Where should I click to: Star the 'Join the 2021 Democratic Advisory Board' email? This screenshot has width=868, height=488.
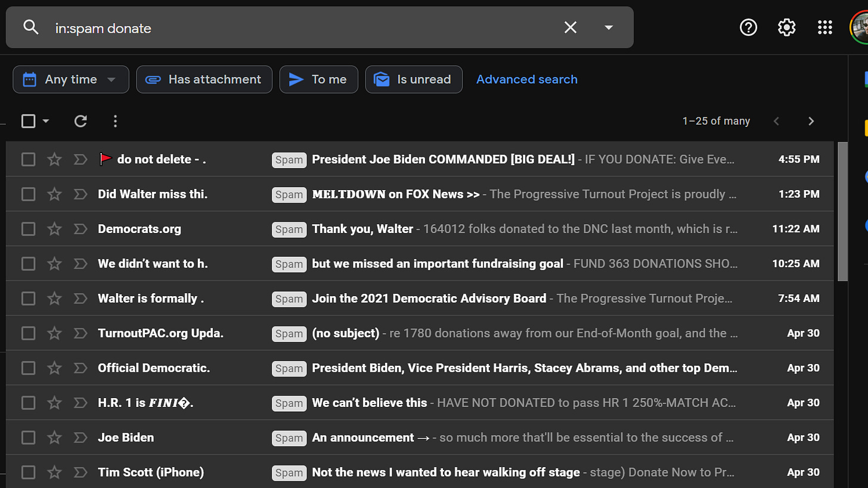click(x=54, y=298)
